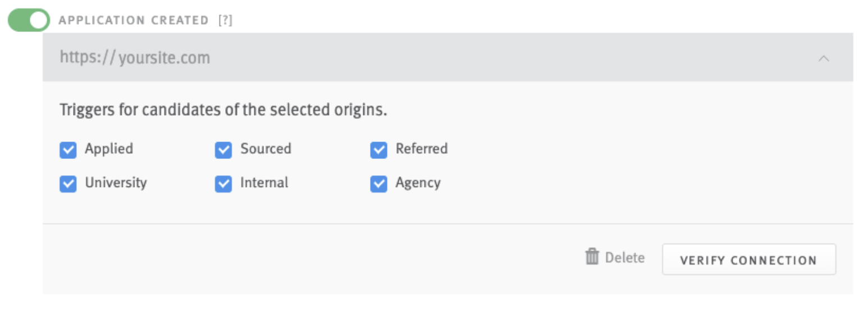Click the Verify Connection button
Viewport: 868px width, 310px height.
[x=748, y=259]
